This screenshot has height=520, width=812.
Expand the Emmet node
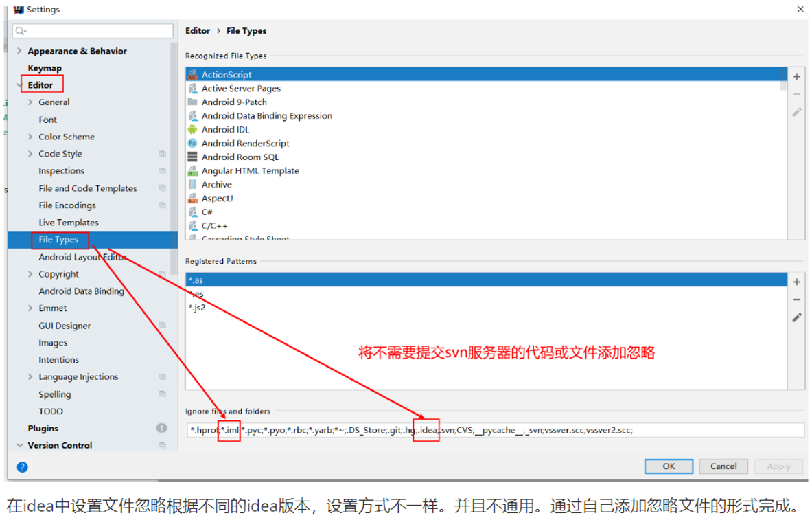coord(30,308)
